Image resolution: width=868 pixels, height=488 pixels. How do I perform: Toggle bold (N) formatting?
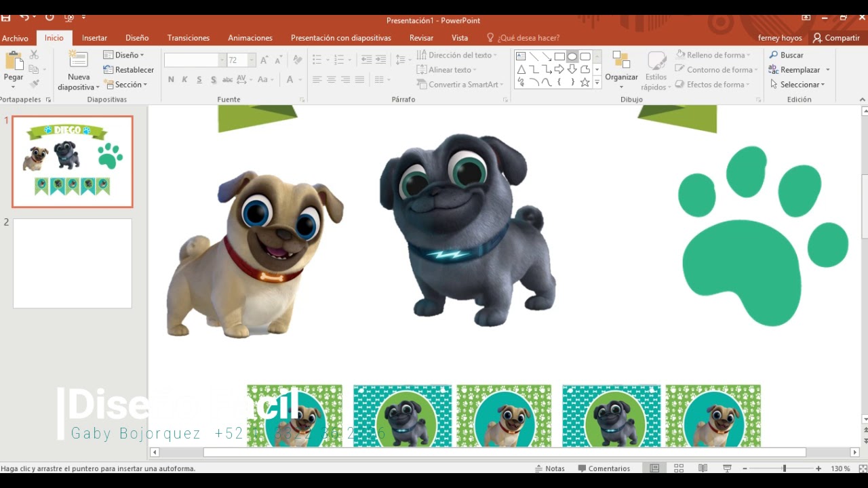point(171,79)
